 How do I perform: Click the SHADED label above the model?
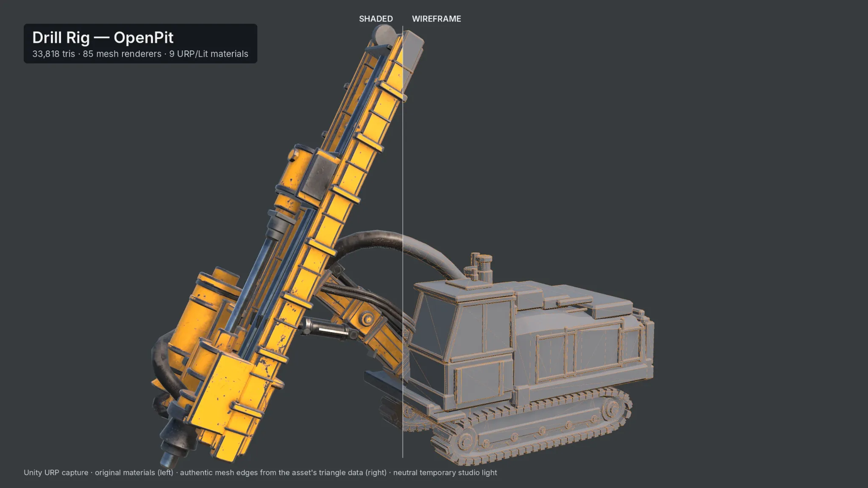click(376, 19)
